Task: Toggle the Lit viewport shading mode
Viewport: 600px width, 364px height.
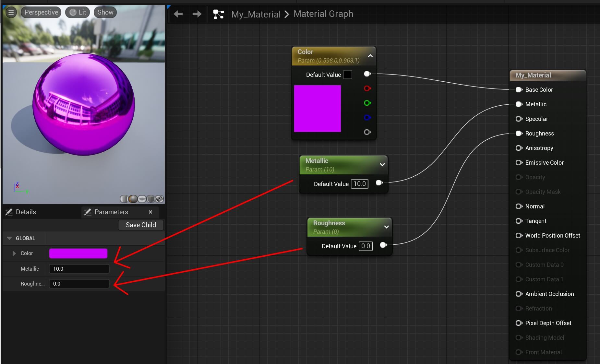Action: (78, 12)
